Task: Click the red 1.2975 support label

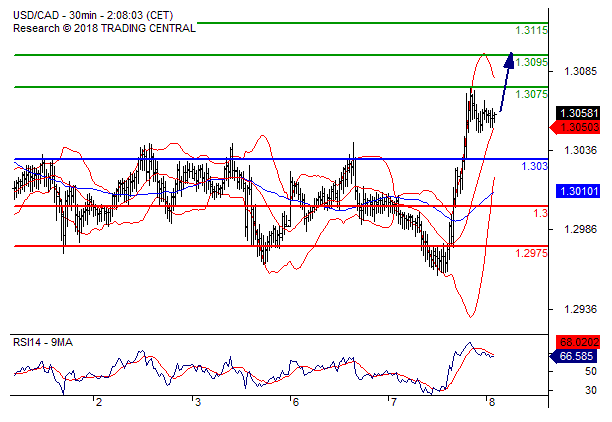Action: coord(532,253)
